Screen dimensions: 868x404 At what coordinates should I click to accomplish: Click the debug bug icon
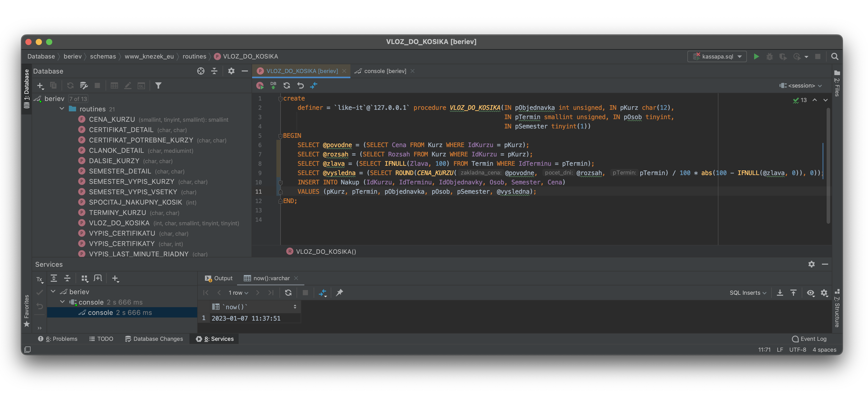[770, 57]
